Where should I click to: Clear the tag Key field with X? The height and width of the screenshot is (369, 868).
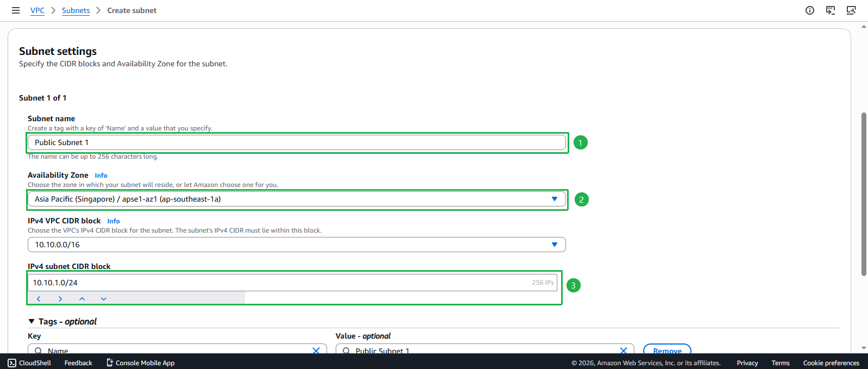pos(316,351)
